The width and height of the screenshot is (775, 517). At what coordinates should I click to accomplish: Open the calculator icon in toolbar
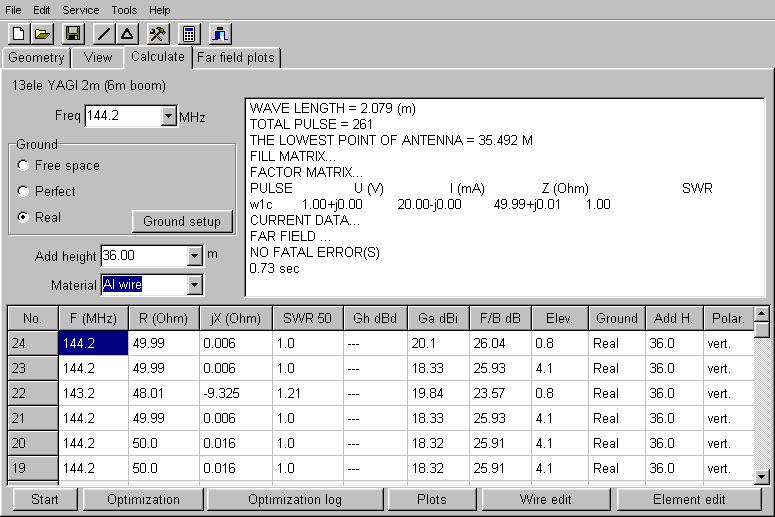click(x=189, y=34)
